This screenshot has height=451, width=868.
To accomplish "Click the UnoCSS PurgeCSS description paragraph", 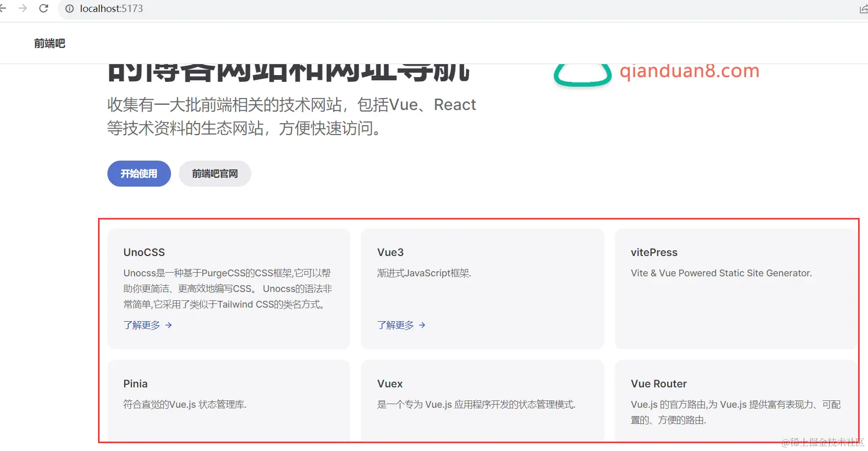I will click(228, 289).
